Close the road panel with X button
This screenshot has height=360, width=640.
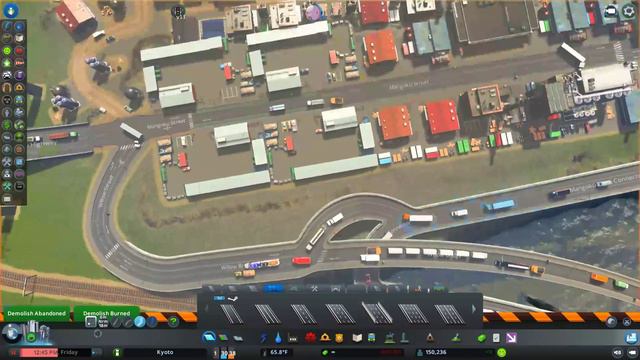point(627,322)
